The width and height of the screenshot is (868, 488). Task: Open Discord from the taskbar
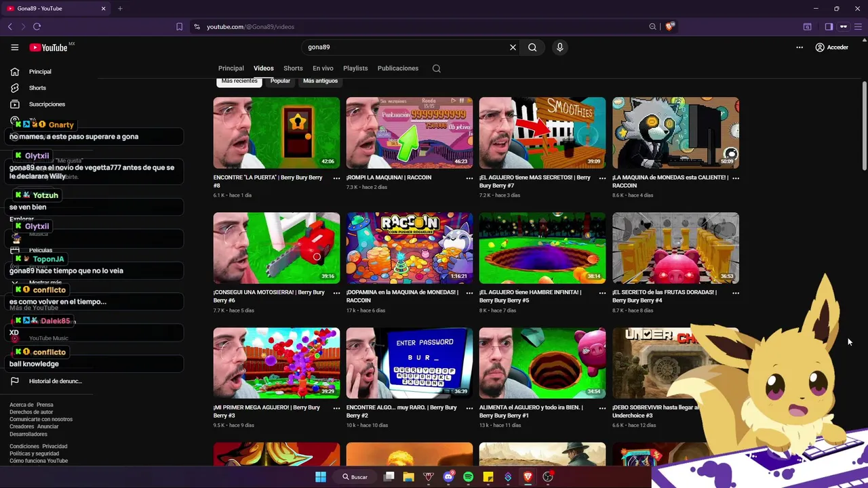click(448, 477)
